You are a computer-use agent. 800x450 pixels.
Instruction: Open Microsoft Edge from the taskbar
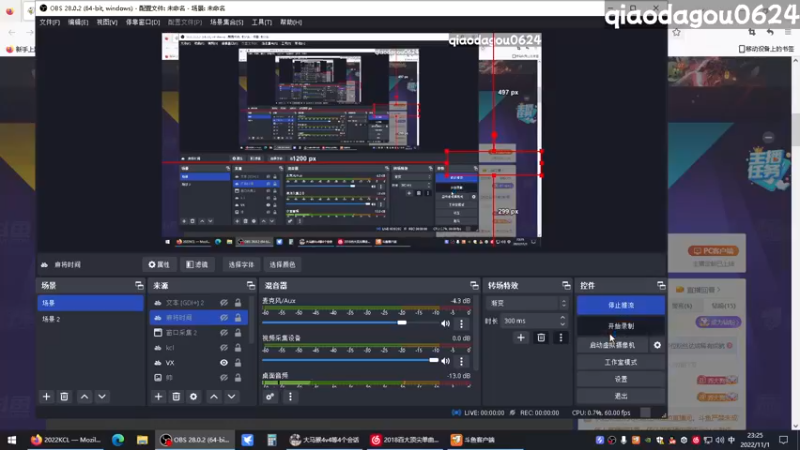pyautogui.click(x=118, y=440)
